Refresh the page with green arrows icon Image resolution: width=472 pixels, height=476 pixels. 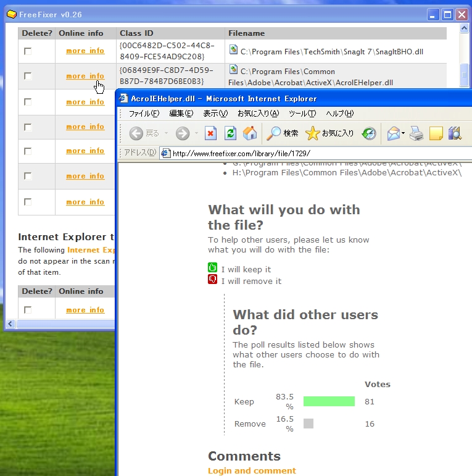pos(231,133)
